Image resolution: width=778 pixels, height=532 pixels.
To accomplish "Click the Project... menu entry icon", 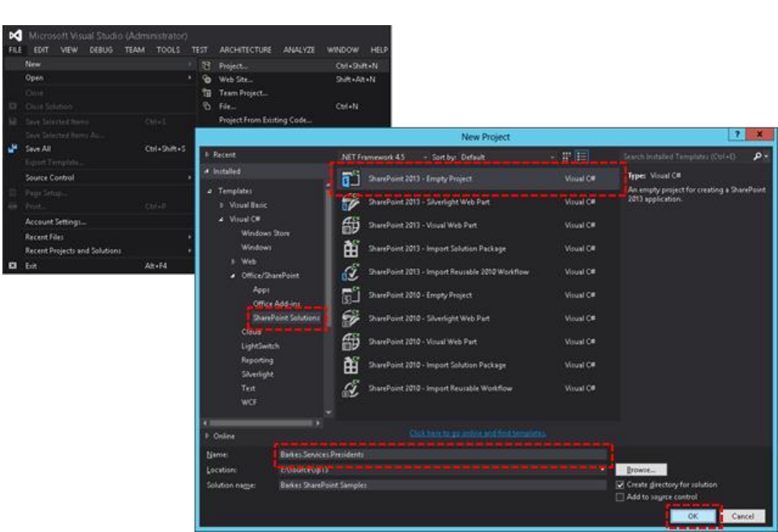I will pos(206,66).
